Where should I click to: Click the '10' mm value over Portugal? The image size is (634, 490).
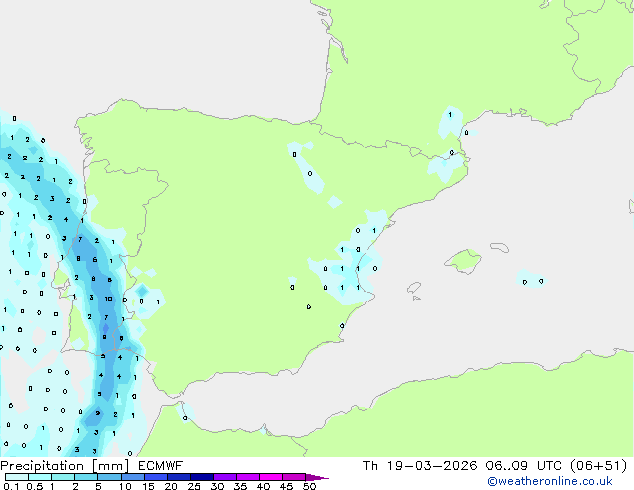[108, 299]
